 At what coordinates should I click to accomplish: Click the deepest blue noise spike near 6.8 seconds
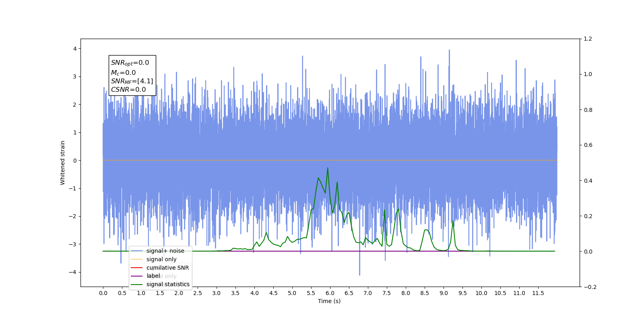(x=359, y=275)
